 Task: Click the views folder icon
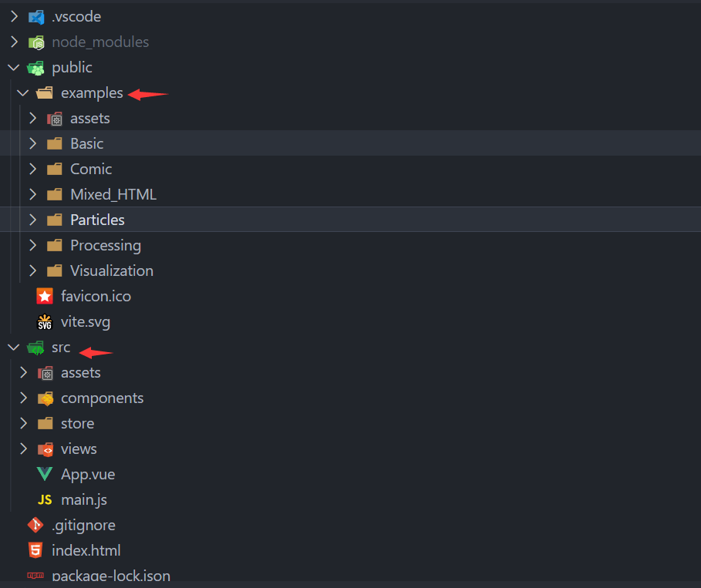coord(45,449)
